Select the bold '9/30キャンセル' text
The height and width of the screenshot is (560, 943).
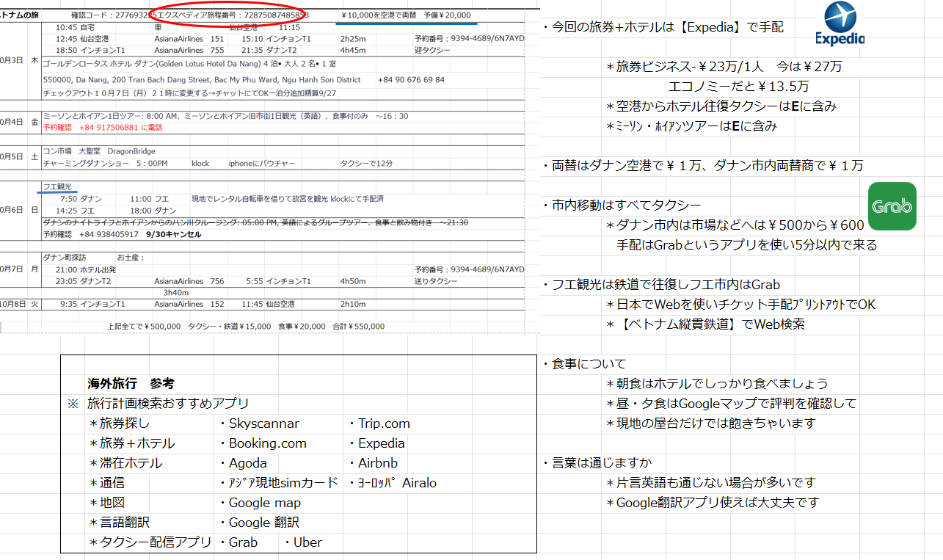point(173,234)
